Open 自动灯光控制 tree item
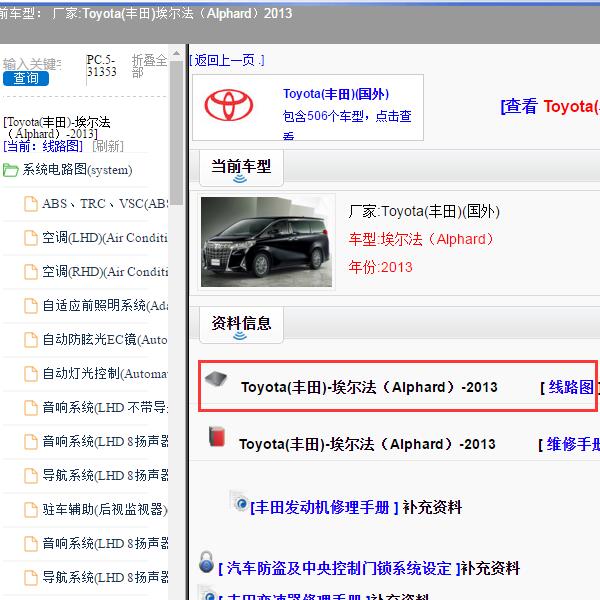The width and height of the screenshot is (600, 600). click(105, 373)
